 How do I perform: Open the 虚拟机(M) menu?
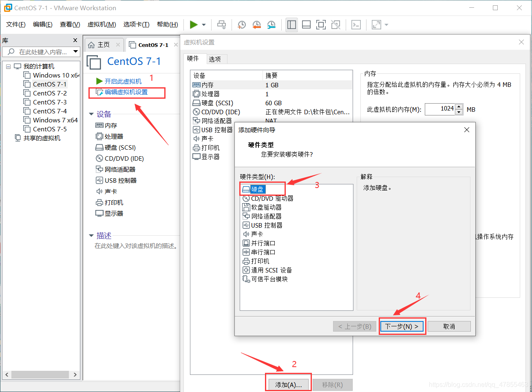pos(102,24)
